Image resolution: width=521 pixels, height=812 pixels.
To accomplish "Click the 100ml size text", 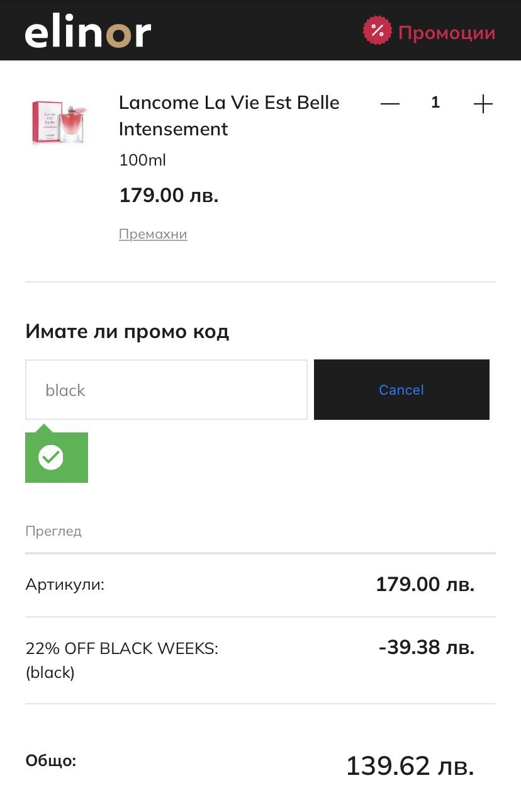I will coord(143,161).
